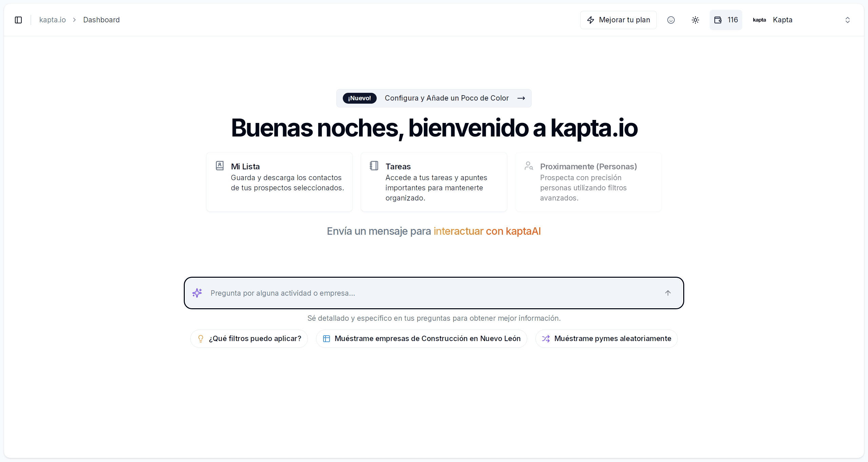Click the Mi Lista contact book icon
The width and height of the screenshot is (868, 462).
(220, 166)
